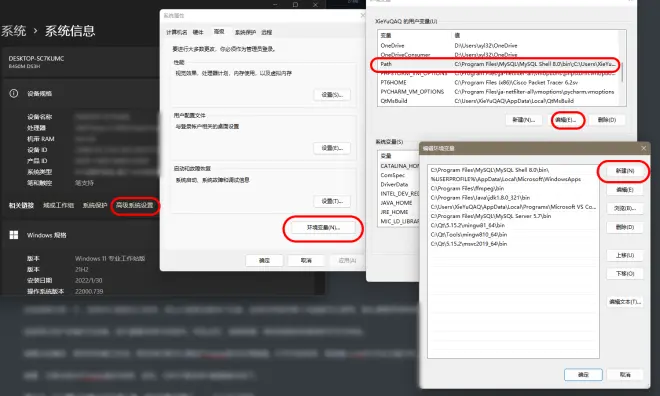Click 浏览(B) in 编辑环境变量 dialog

[x=625, y=208]
